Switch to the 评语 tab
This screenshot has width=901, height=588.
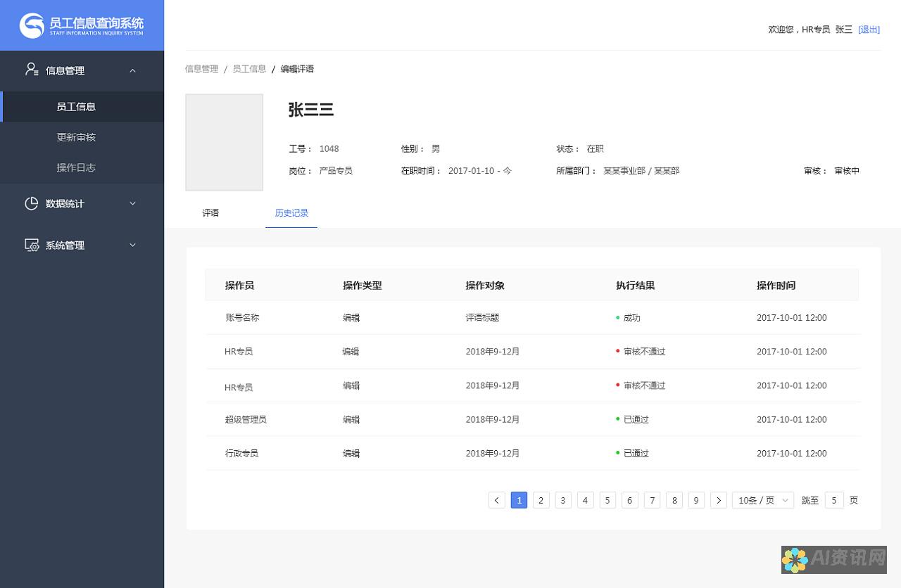(210, 212)
